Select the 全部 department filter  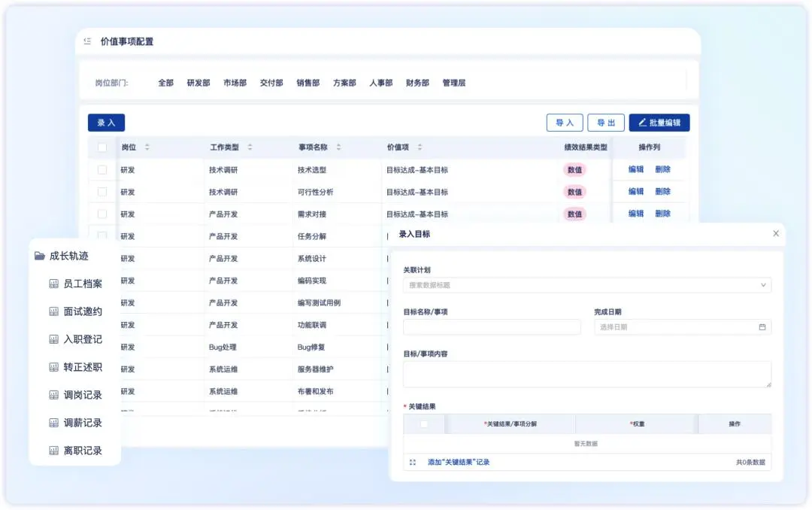click(165, 83)
